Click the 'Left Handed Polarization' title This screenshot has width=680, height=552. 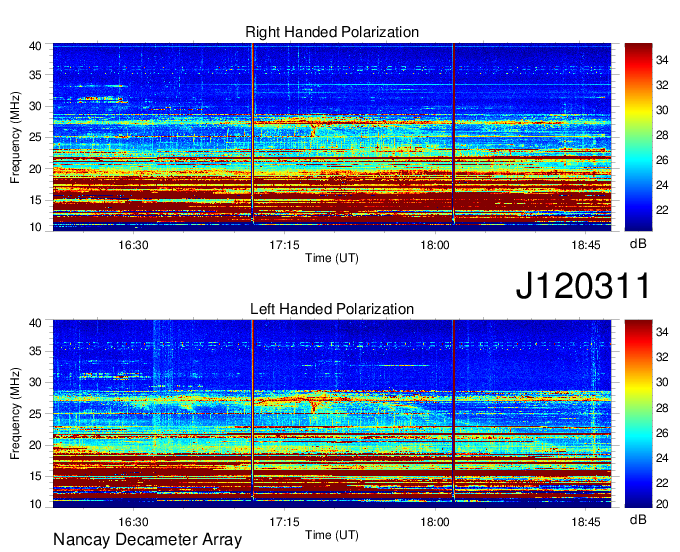332,309
